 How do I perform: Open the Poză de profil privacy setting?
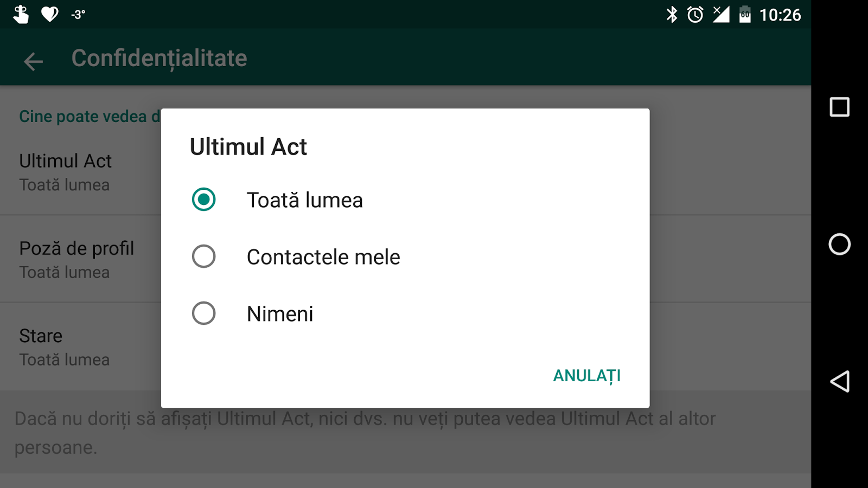[76, 259]
